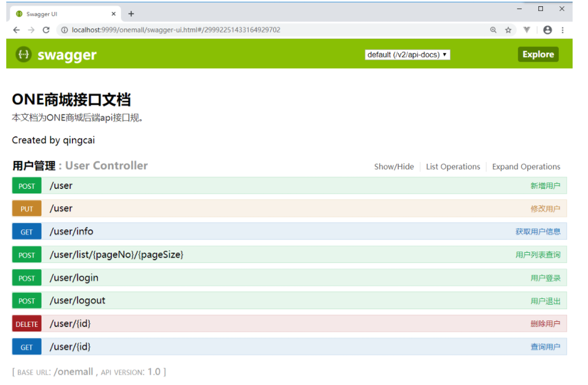Click the 用户登录 description link
Image resolution: width=588 pixels, height=385 pixels.
545,278
